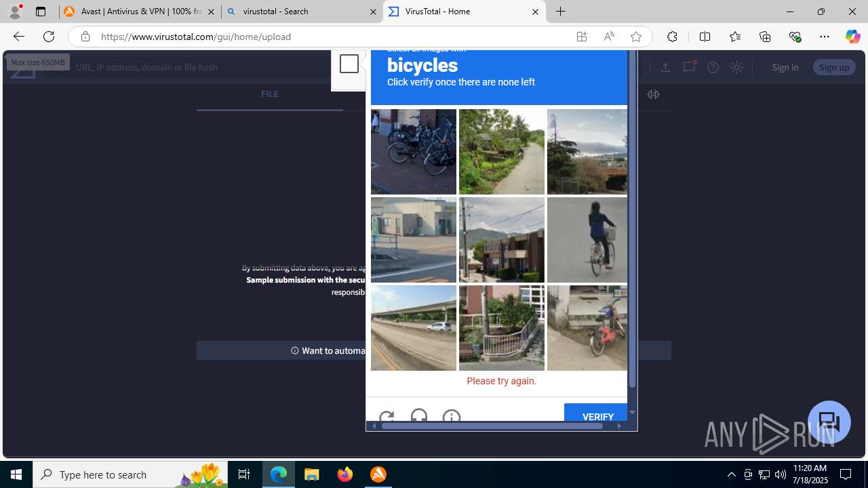This screenshot has height=488, width=868.
Task: Click the audio challenge headphones icon
Action: click(x=419, y=416)
